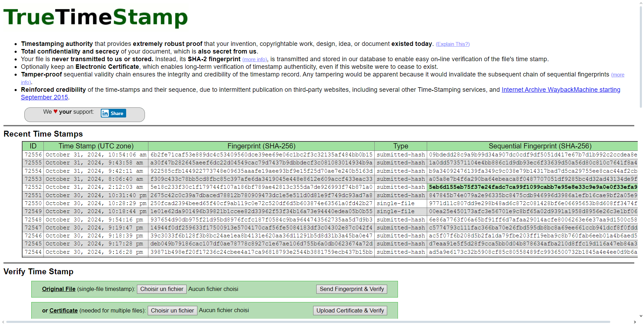
Task: Click timestamp October 31, 2024, 8:06:40 am
Action: pyautogui.click(x=96, y=179)
